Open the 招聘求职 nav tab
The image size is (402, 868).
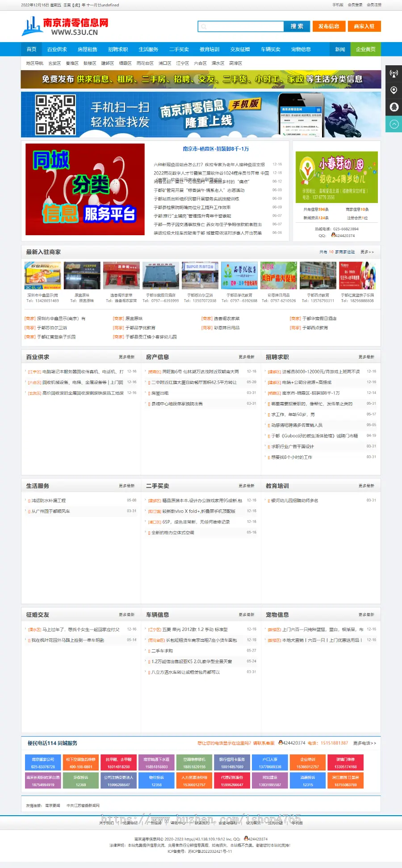pos(118,49)
